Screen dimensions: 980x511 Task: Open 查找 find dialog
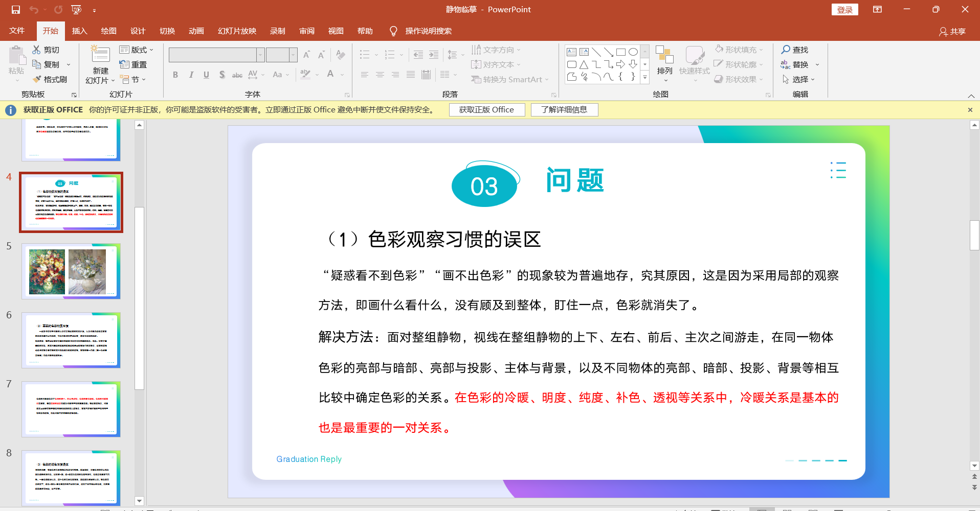click(x=795, y=50)
